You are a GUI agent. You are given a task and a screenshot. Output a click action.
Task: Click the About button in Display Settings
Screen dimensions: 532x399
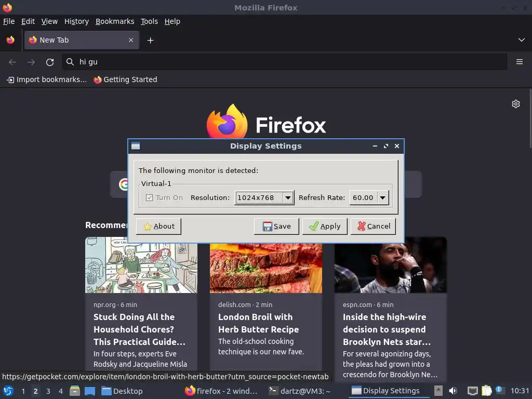pos(158,227)
